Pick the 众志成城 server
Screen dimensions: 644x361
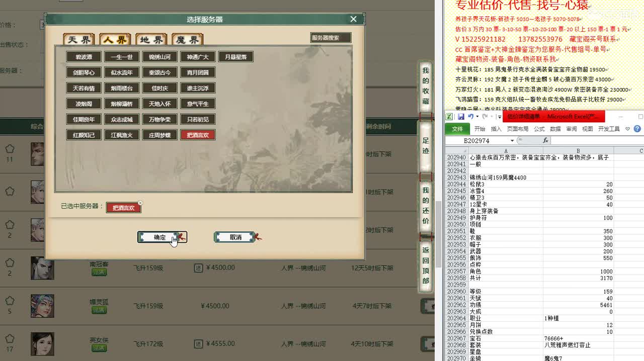coord(122,119)
